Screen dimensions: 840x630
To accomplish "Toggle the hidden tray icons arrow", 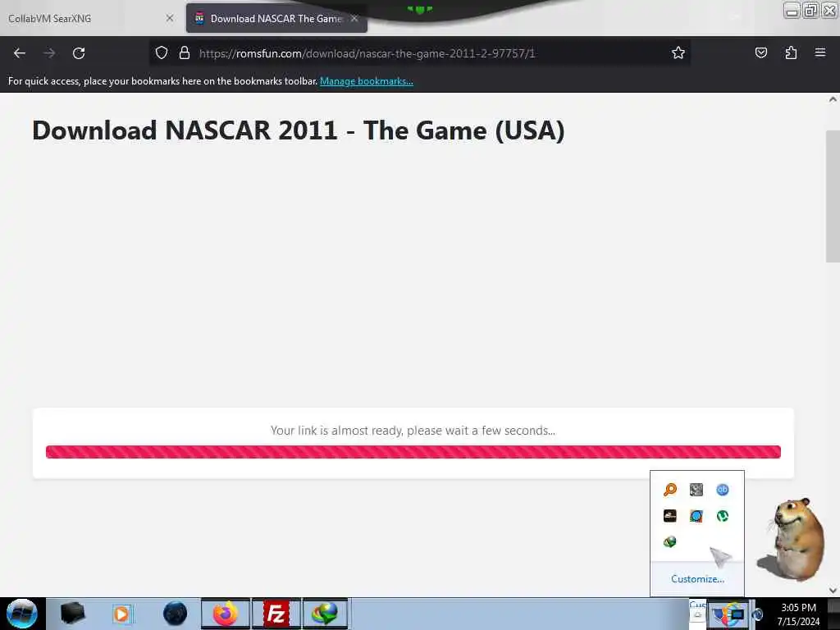I will [x=697, y=614].
